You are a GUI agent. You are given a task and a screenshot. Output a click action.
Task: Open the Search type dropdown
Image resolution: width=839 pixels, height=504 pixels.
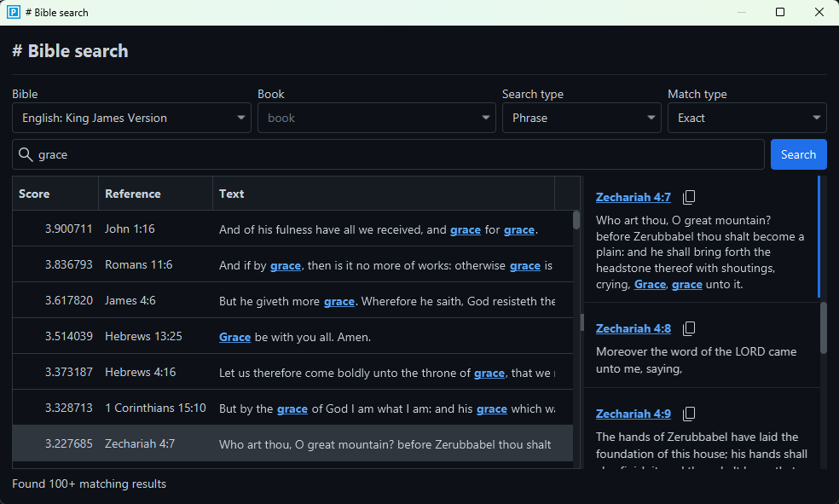point(582,118)
